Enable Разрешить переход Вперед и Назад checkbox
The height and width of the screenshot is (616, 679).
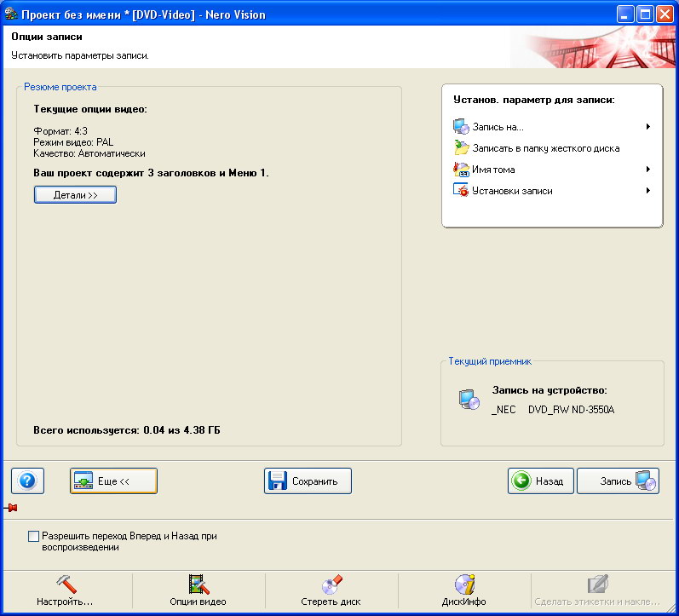point(33,536)
